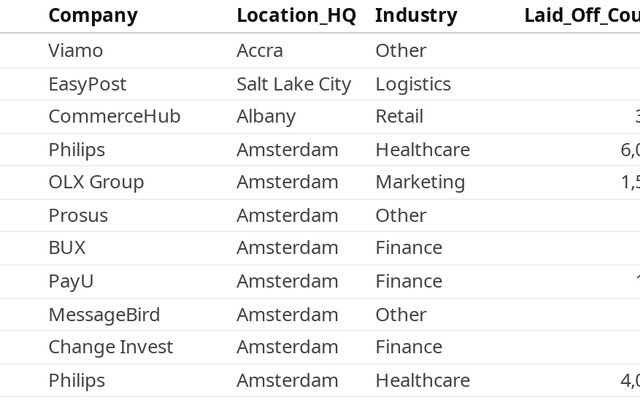Click the Amsterdam cell in the BUX row
This screenshot has width=640, height=400.
[x=287, y=248]
